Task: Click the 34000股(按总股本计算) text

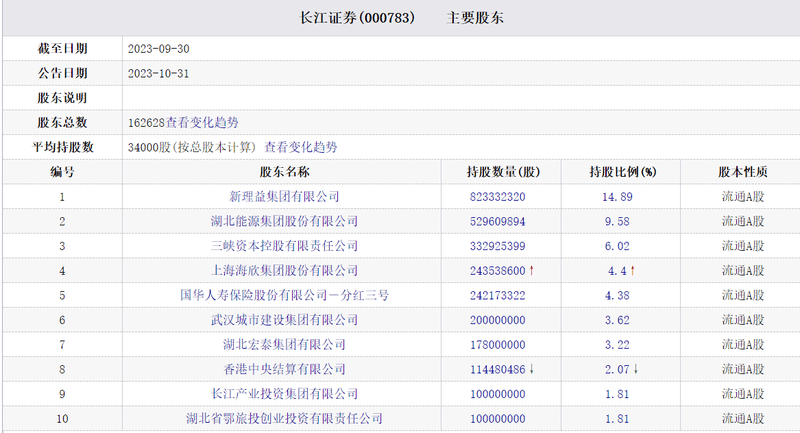Action: pos(192,147)
